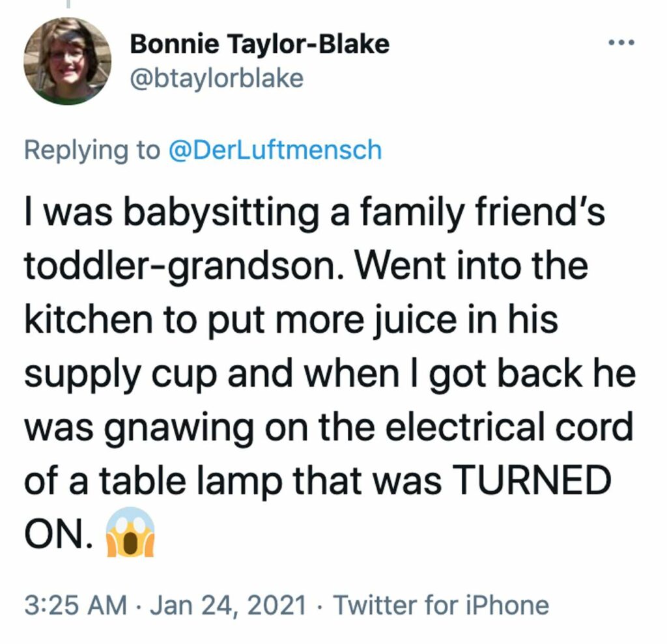Click the words 'table lamp' in the tweet
This screenshot has width=667, height=644.
(191, 481)
